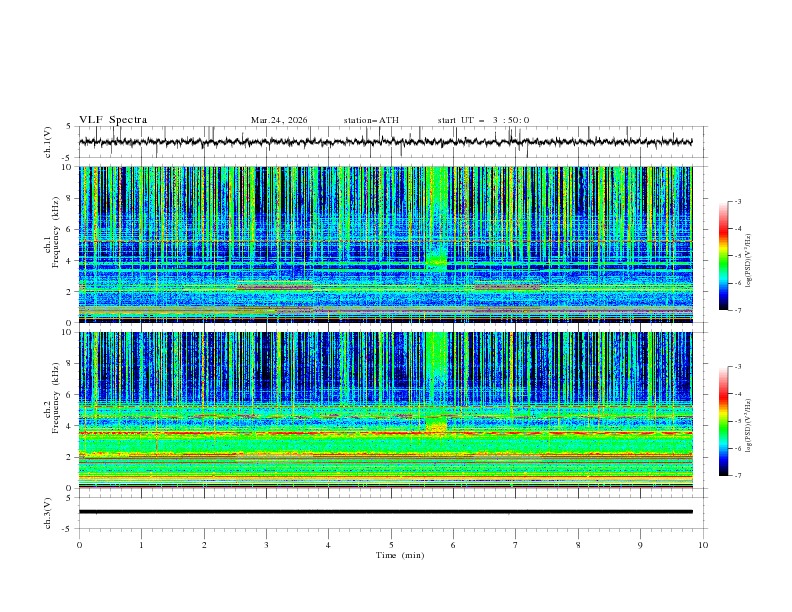Click the ch.1 waveform trace panel

tap(393, 142)
